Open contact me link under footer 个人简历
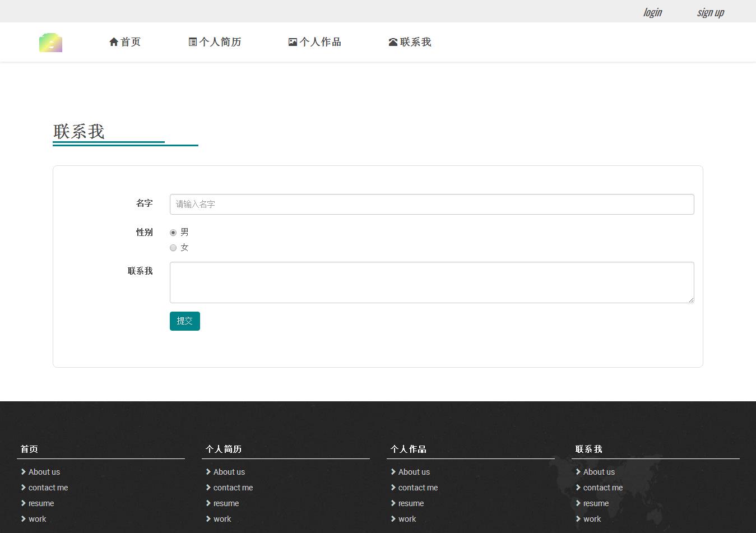Viewport: 756px width, 533px height. pyautogui.click(x=233, y=488)
